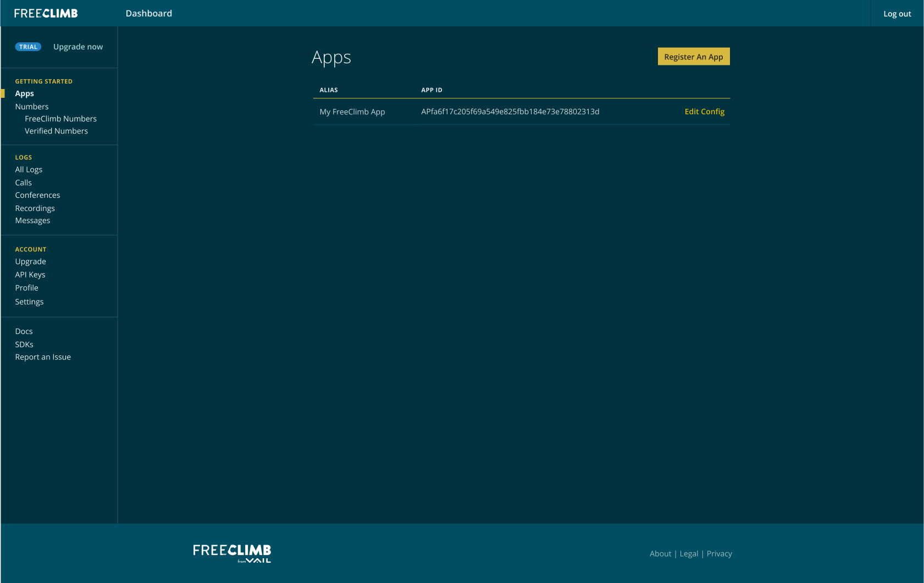Image resolution: width=924 pixels, height=583 pixels.
Task: Open Conferences logs
Action: 38,195
